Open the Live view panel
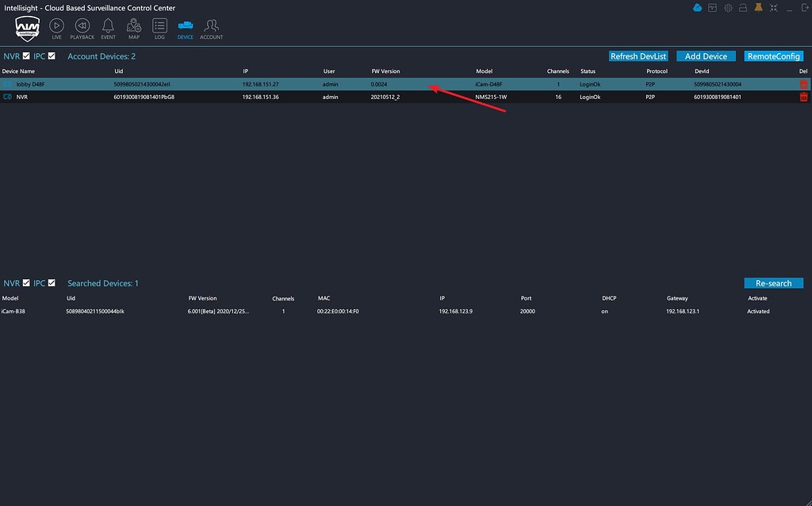 point(56,26)
